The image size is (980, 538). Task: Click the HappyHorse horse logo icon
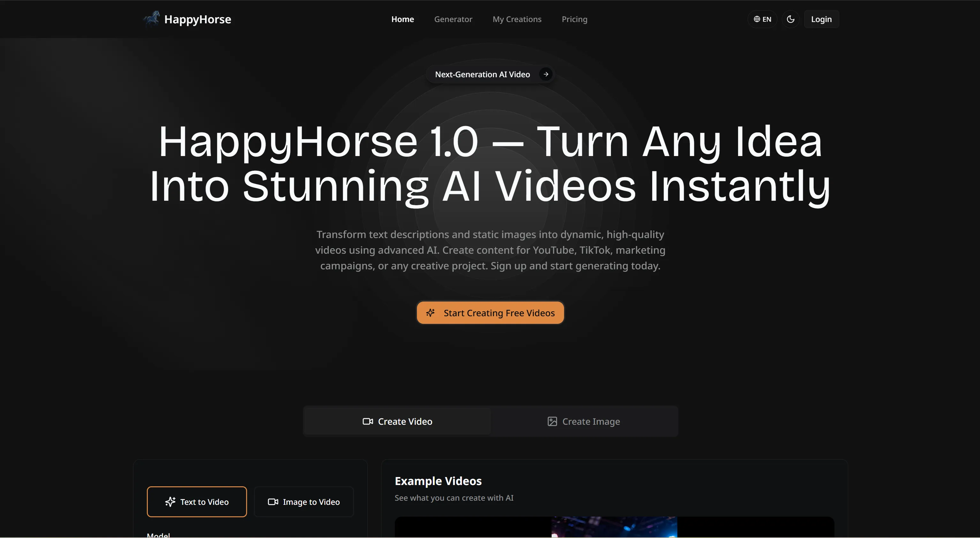(x=151, y=19)
